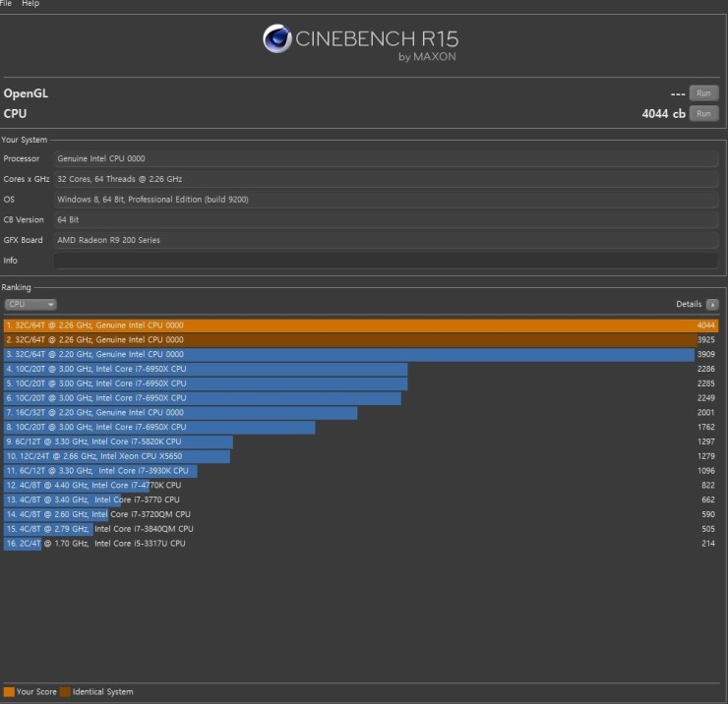Run the OpenGL benchmark
This screenshot has height=704, width=728.
click(x=703, y=93)
